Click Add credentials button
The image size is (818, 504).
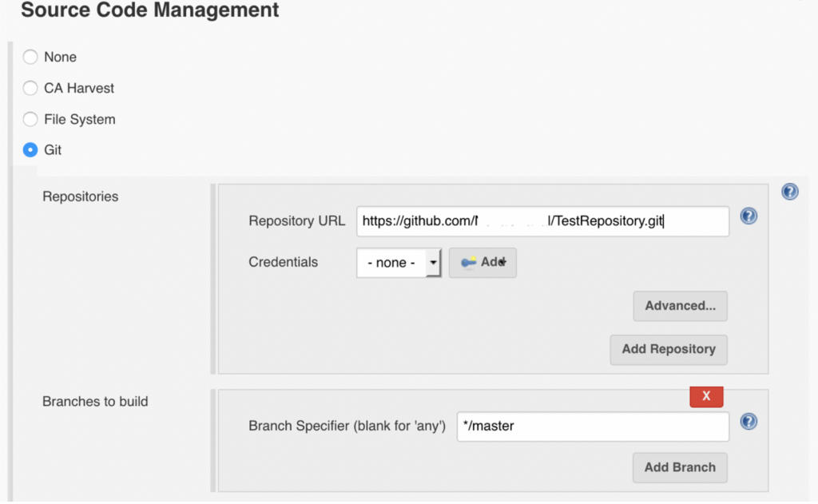point(483,263)
